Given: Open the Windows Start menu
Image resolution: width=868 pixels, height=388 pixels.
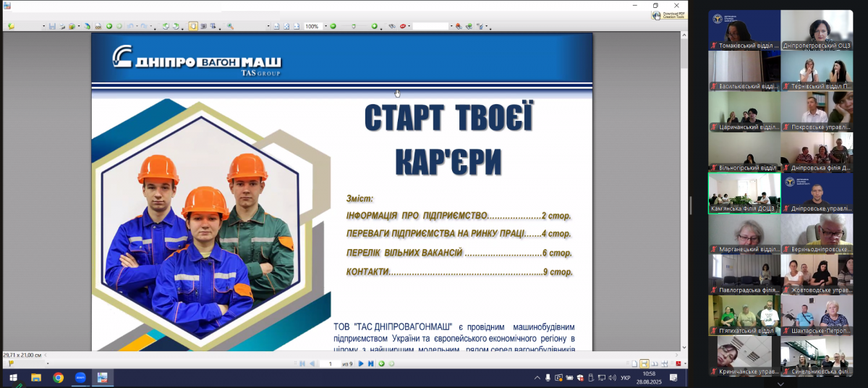Looking at the screenshot, I should (x=13, y=378).
